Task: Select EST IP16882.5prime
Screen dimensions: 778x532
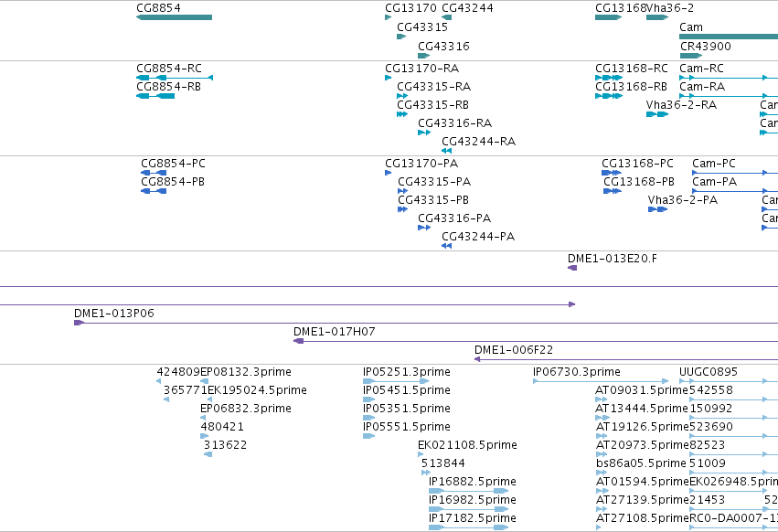Action: (468, 491)
